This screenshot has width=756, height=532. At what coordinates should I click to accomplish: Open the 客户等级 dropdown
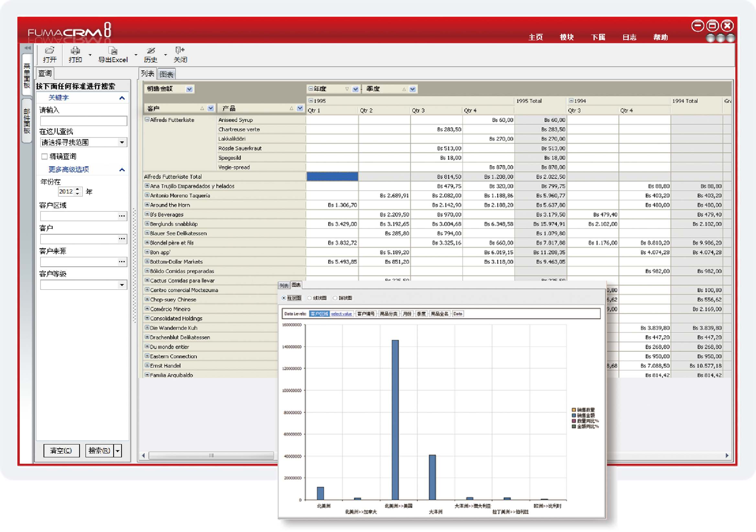(122, 285)
